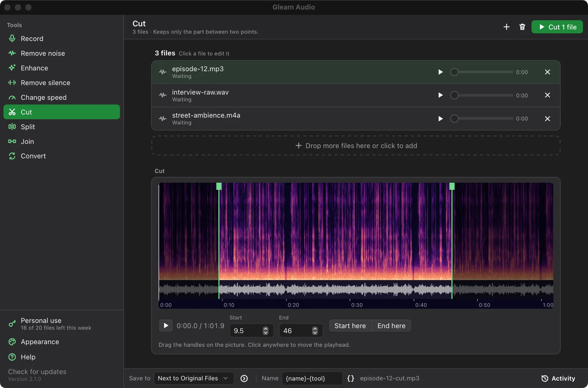Open Personal use license info
The image size is (588, 388).
coord(62,324)
